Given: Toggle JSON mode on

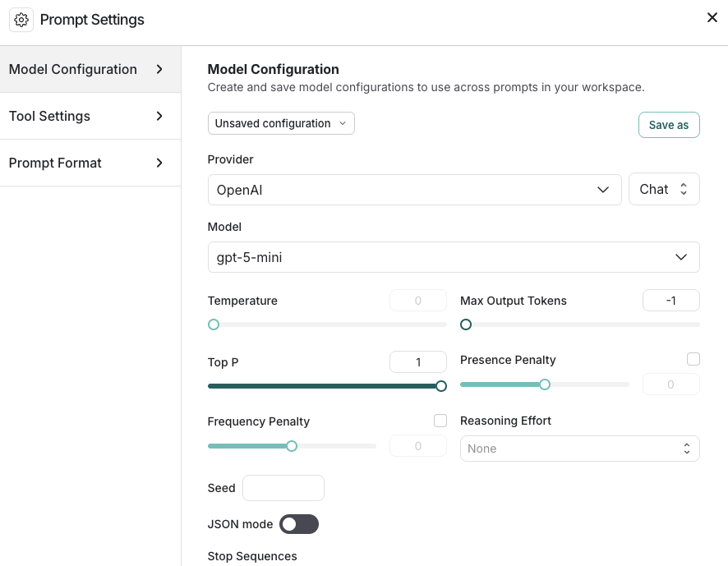Looking at the screenshot, I should 299,523.
